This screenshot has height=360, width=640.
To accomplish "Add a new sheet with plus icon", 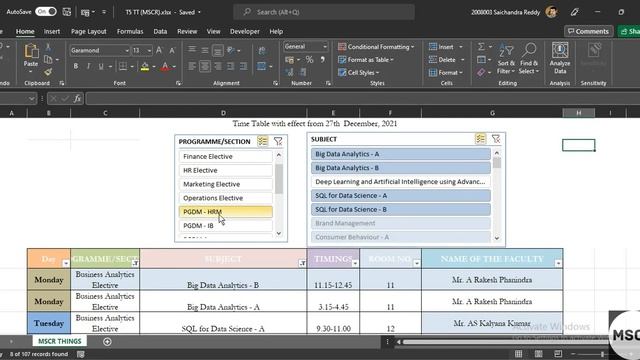I will tap(107, 342).
